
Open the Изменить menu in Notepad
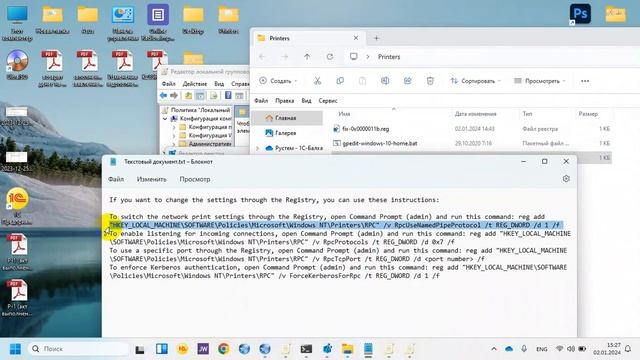(151, 179)
